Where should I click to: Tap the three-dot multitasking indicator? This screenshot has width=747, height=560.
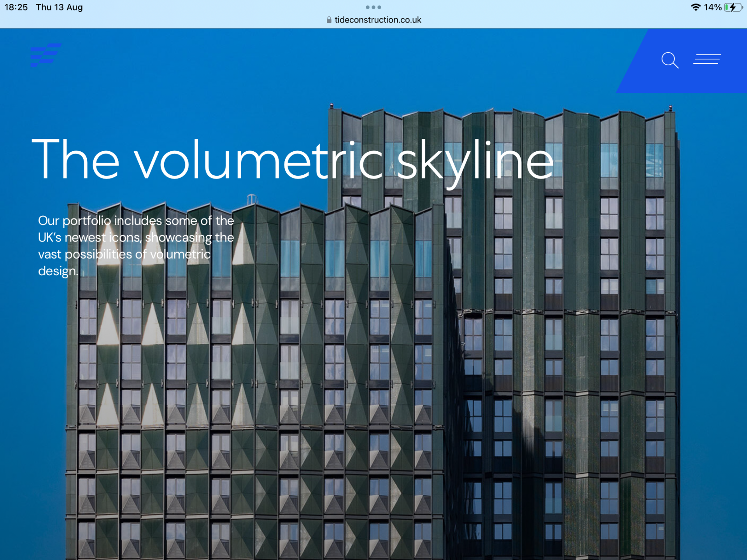click(373, 7)
